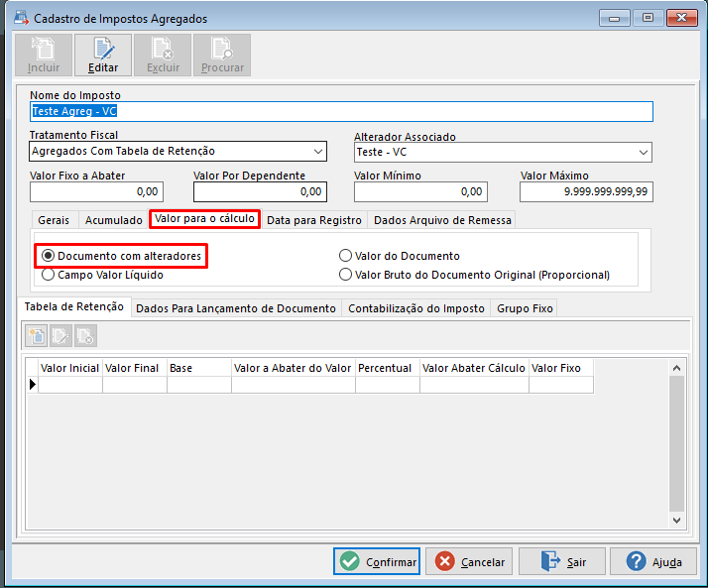Open the 'Data para Registro' tab
The height and width of the screenshot is (588, 708).
click(x=314, y=220)
